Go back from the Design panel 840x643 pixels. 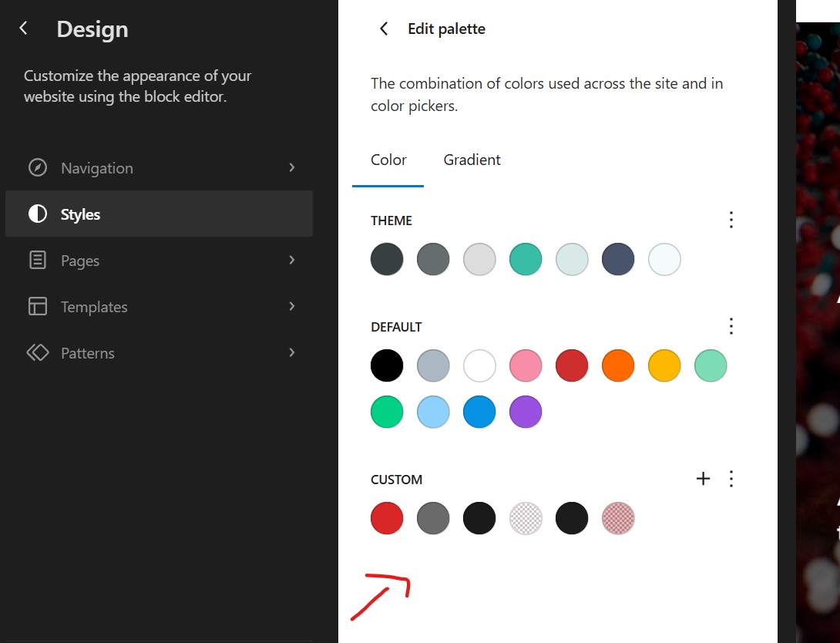[23, 28]
